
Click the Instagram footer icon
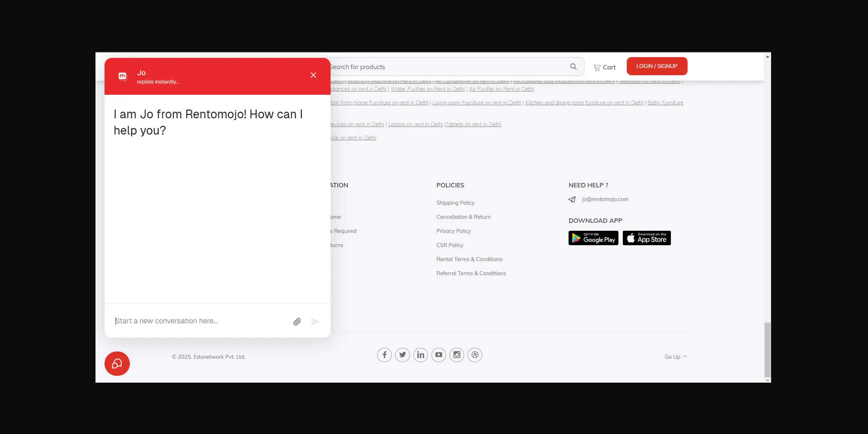[x=456, y=355]
